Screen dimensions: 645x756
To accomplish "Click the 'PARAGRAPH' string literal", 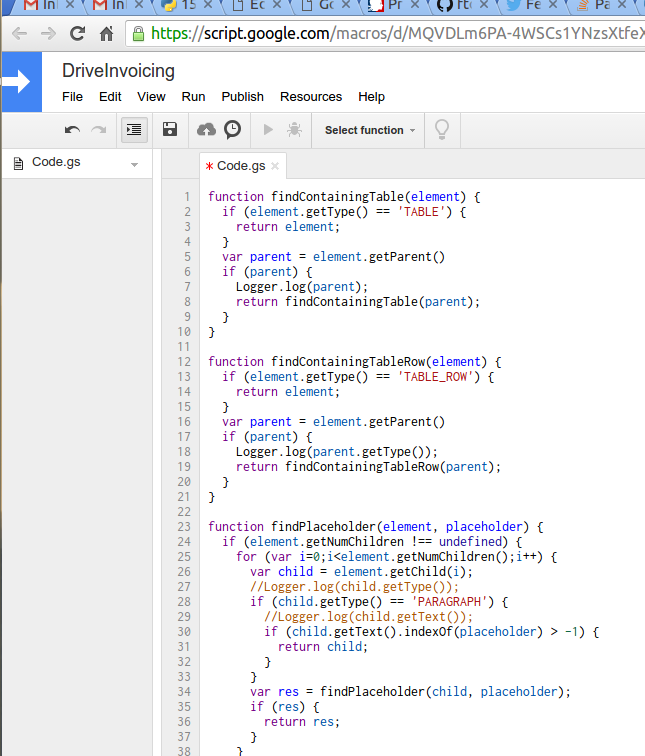I will click(x=449, y=602).
